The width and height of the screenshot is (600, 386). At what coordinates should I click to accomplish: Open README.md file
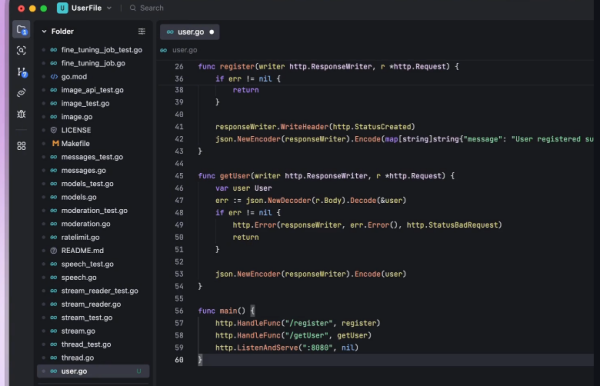tap(82, 251)
